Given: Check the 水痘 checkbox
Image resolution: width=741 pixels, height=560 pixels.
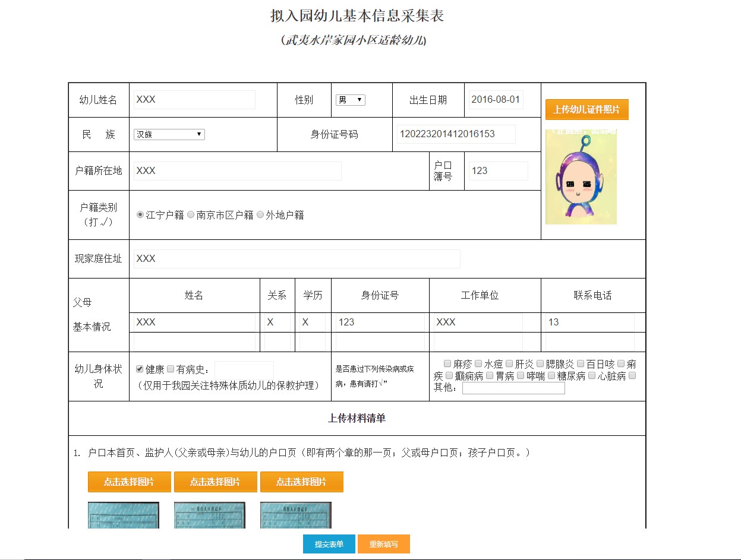Looking at the screenshot, I should tap(478, 363).
